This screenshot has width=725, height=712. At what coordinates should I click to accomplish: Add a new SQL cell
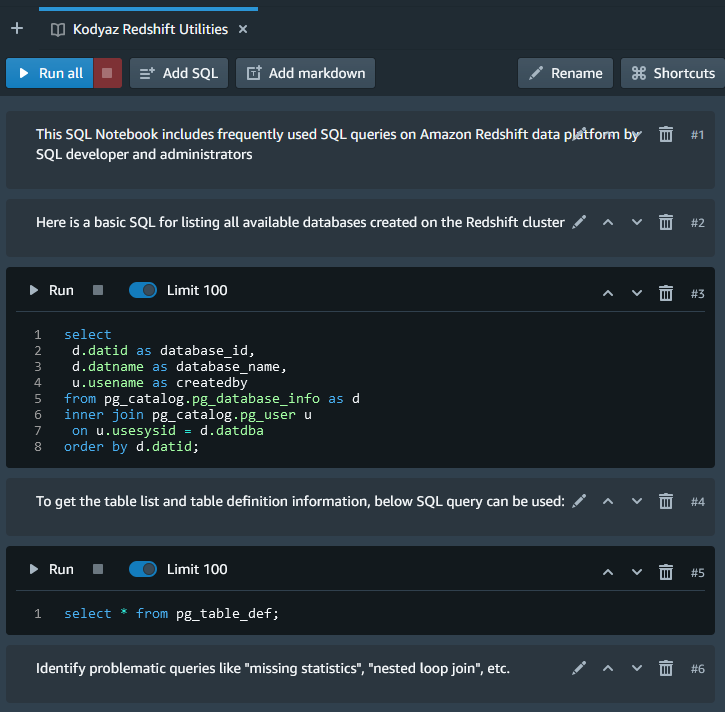click(x=179, y=73)
